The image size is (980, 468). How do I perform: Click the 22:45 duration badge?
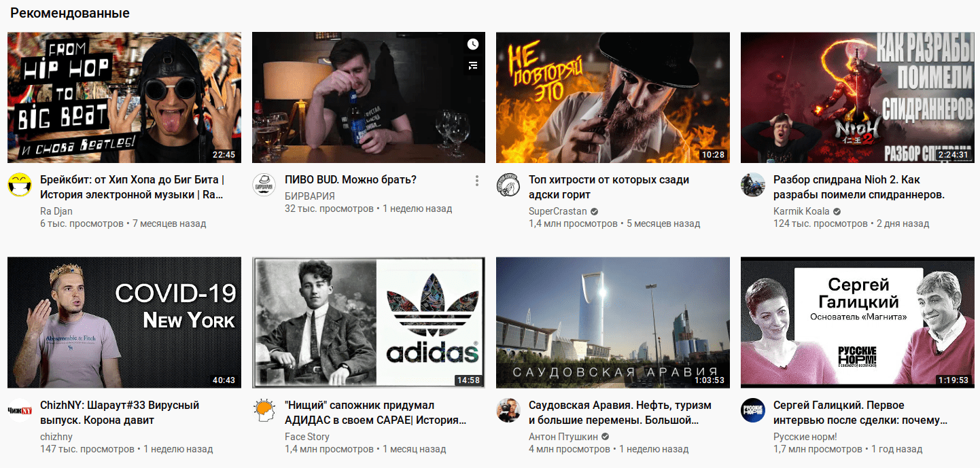click(x=224, y=154)
